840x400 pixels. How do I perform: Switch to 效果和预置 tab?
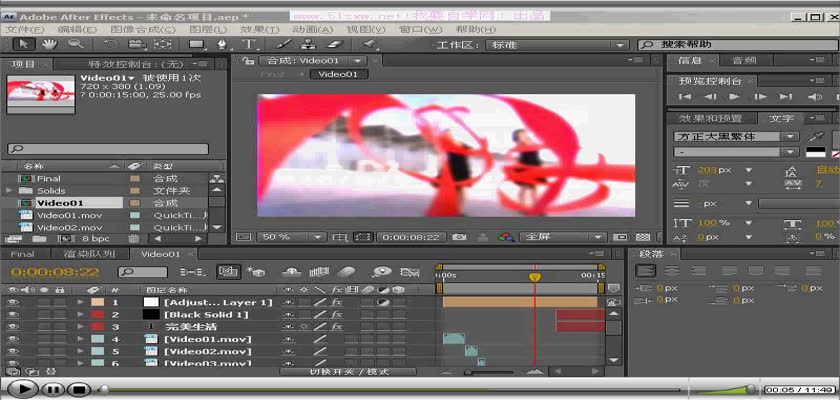711,118
